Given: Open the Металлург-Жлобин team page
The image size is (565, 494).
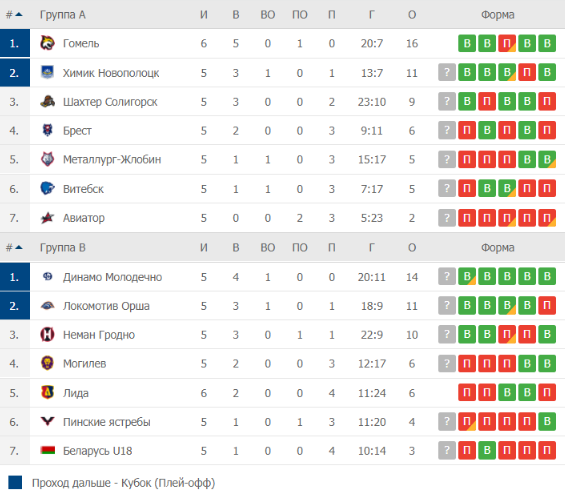Looking at the screenshot, I should (112, 159).
